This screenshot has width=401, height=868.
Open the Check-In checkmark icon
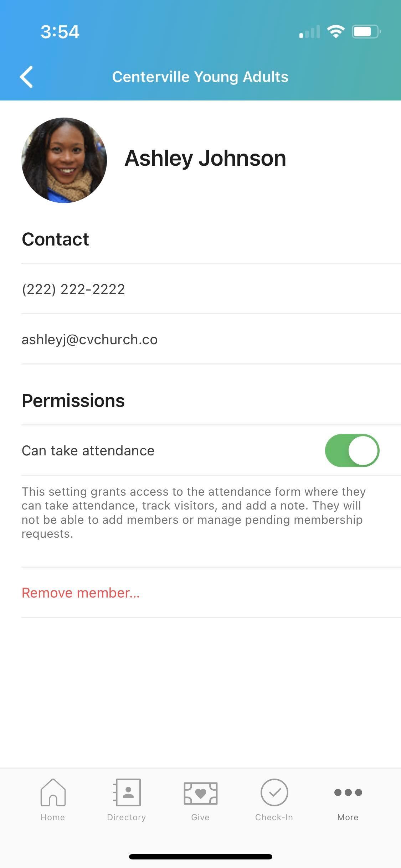coord(274,792)
